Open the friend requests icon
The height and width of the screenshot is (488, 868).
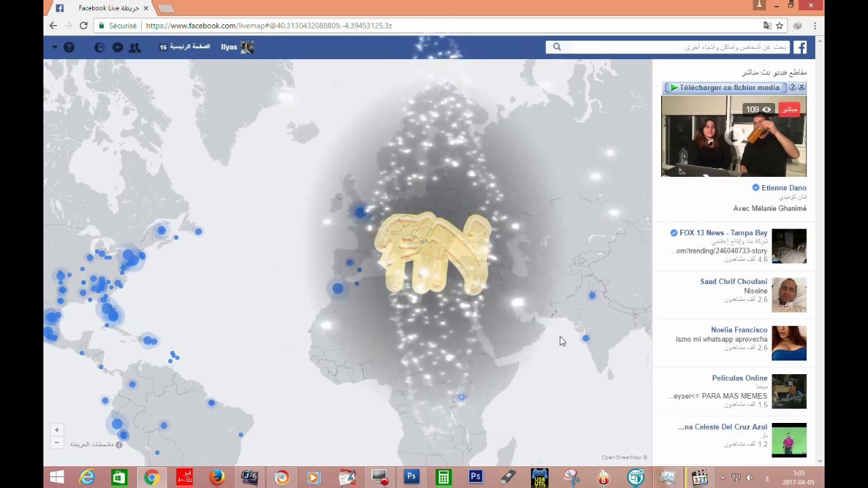point(135,47)
